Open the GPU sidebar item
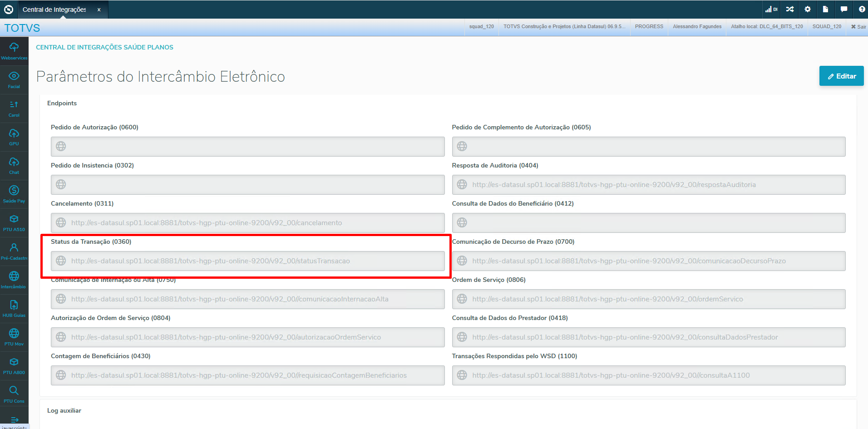The width and height of the screenshot is (868, 429). point(14,137)
